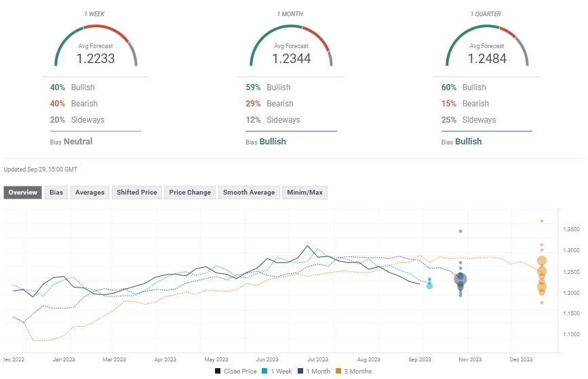Show the Shifted Price view
Image resolution: width=588 pixels, height=379 pixels.
pos(136,193)
